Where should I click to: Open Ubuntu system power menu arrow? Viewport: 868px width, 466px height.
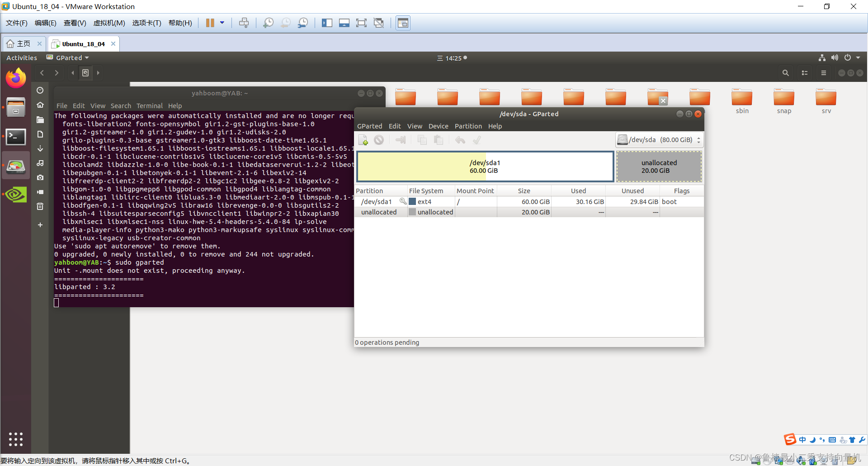click(858, 58)
